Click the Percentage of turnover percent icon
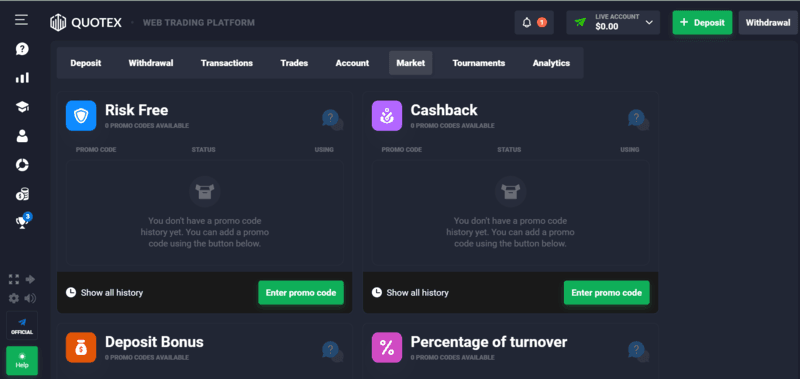 point(387,347)
